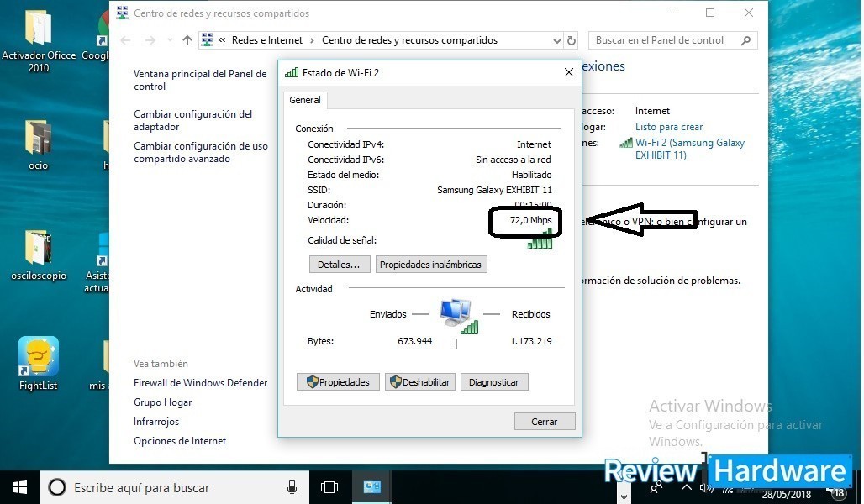864x504 pixels.
Task: Launch the FightList desktop shortcut
Action: tap(38, 364)
